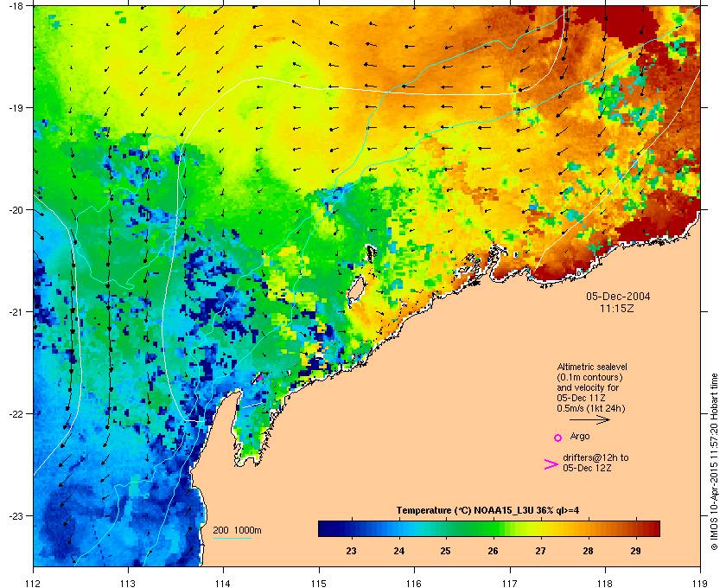Click the cyan 200/1000m isobath legend line
Screen dimensions: 726x588
point(232,539)
